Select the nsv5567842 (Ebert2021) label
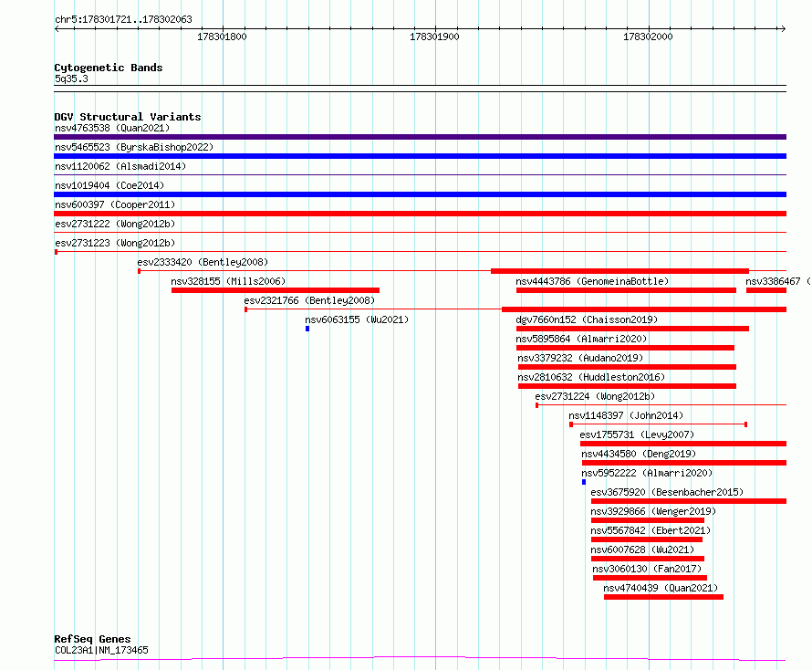 tap(651, 530)
